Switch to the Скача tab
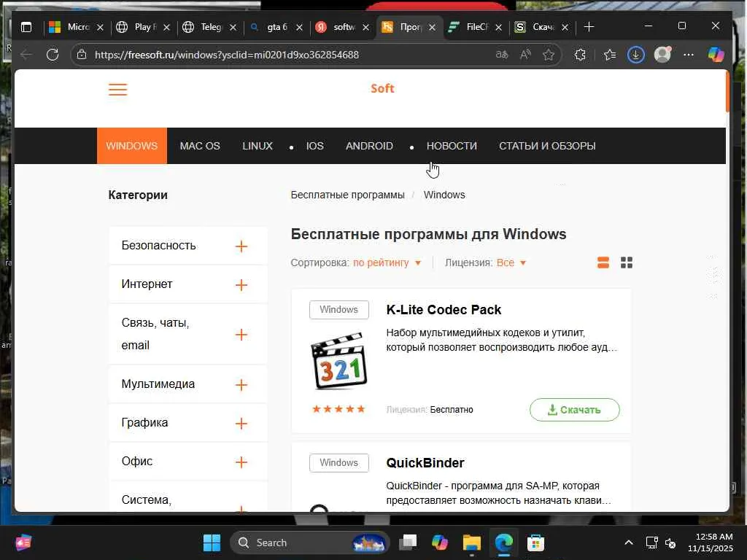This screenshot has width=747, height=560. click(x=542, y=27)
